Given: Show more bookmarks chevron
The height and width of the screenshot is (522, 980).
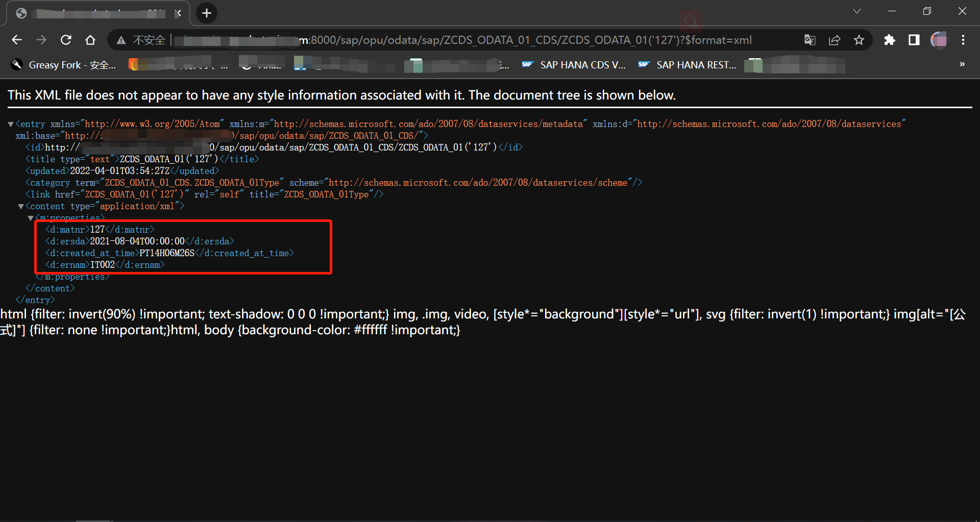Looking at the screenshot, I should click(962, 64).
